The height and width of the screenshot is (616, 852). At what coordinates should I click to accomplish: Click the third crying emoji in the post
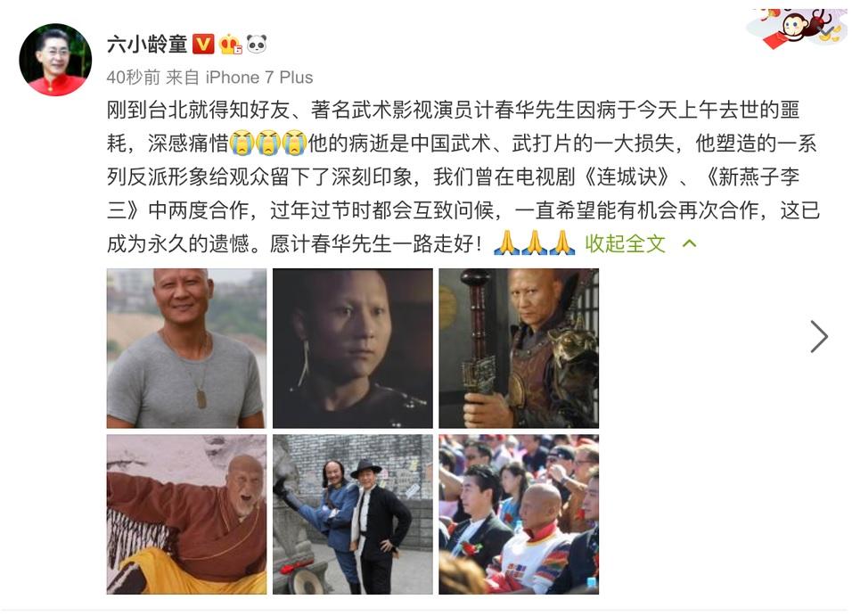pos(294,143)
